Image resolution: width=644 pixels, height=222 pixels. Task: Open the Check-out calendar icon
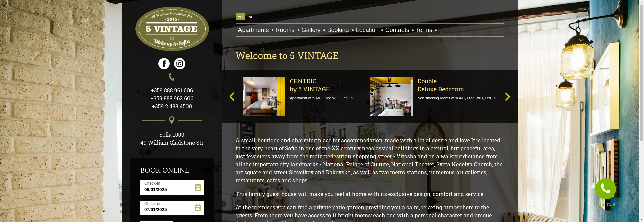pyautogui.click(x=198, y=208)
